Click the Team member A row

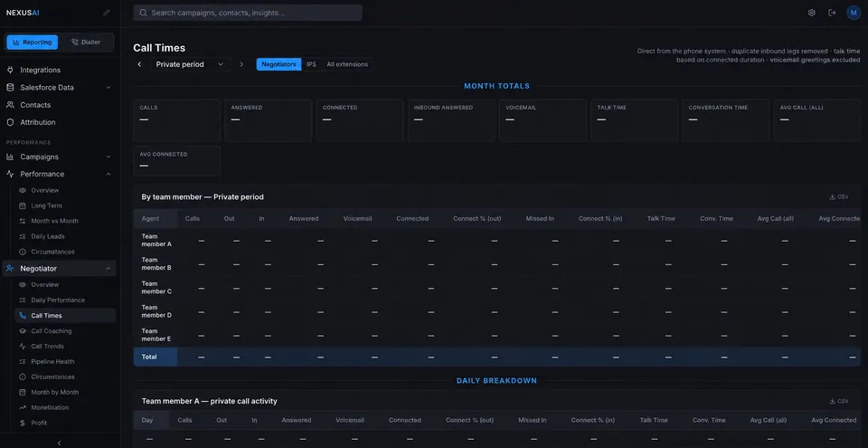(x=497, y=240)
